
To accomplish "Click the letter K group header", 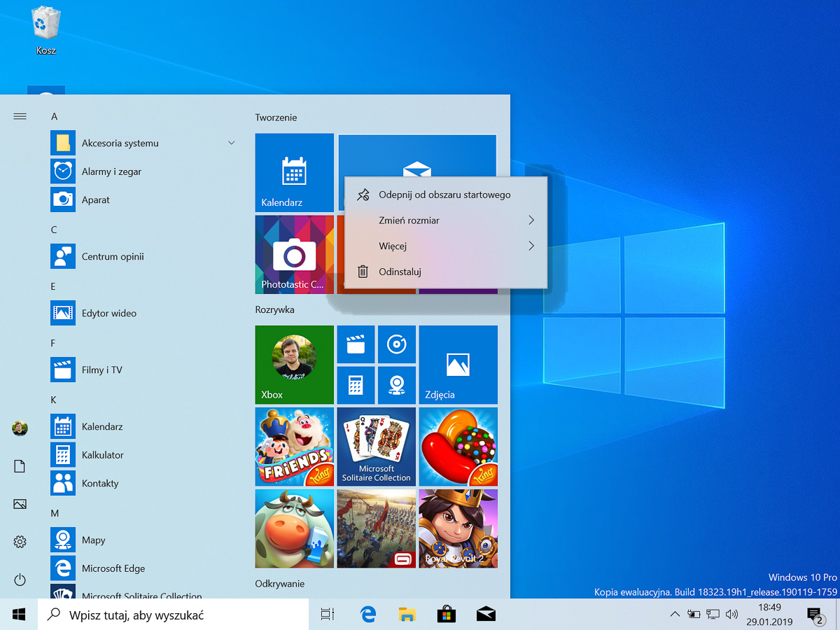I will pyautogui.click(x=54, y=400).
